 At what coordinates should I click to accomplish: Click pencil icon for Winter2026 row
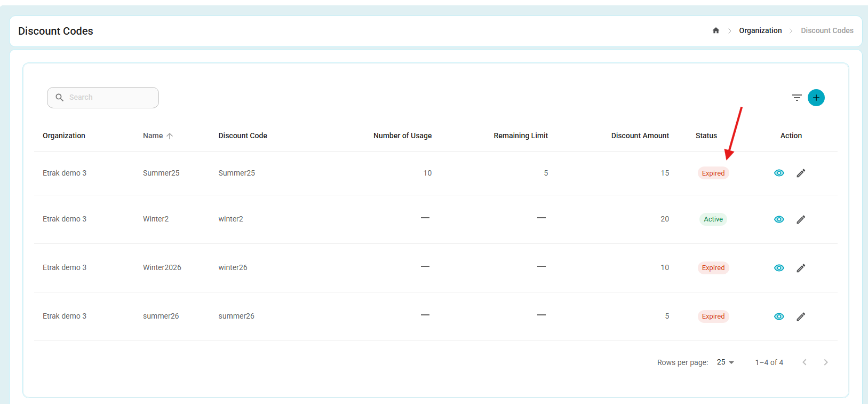pyautogui.click(x=801, y=268)
